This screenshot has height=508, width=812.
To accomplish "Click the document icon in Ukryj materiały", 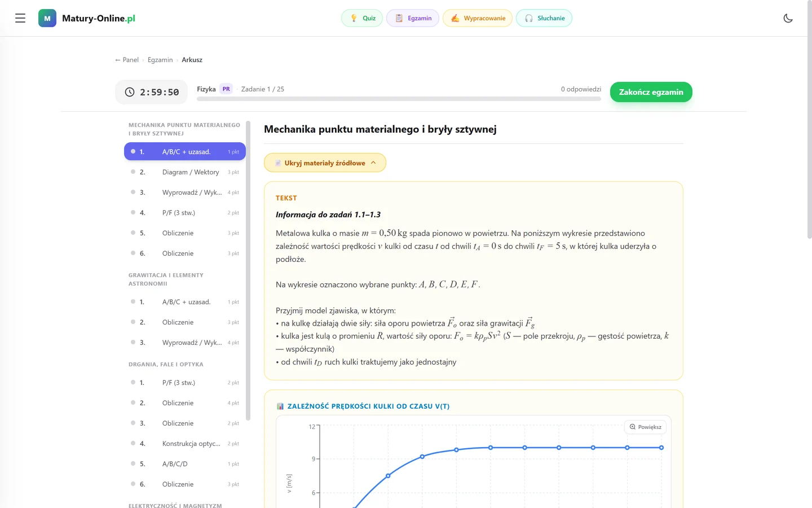I will click(x=278, y=163).
